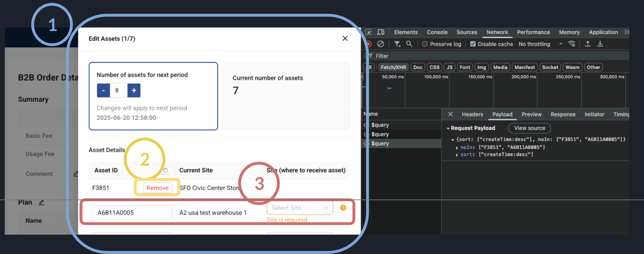Open the Sources tab

[467, 32]
